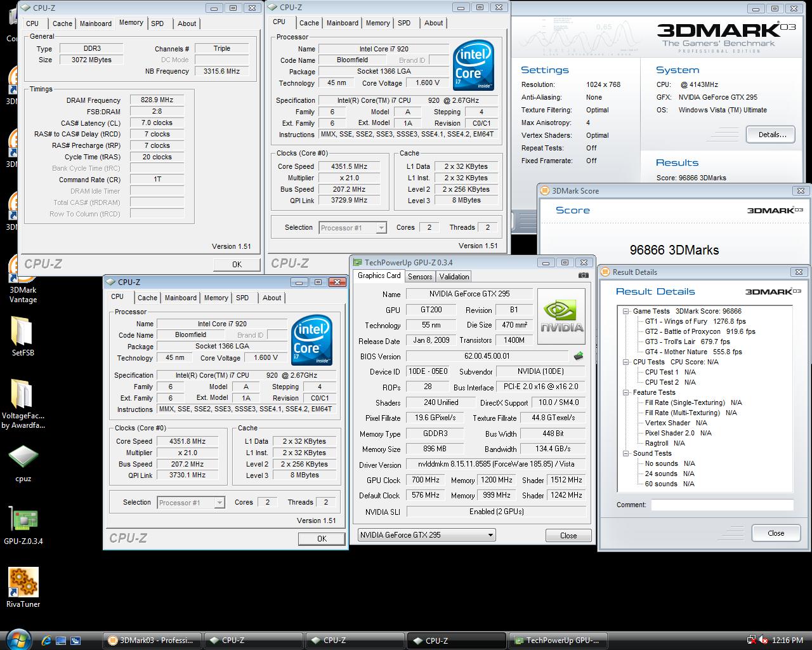Open Mainboard tab in lower CPU-Z window
This screenshot has width=812, height=650.
point(181,298)
